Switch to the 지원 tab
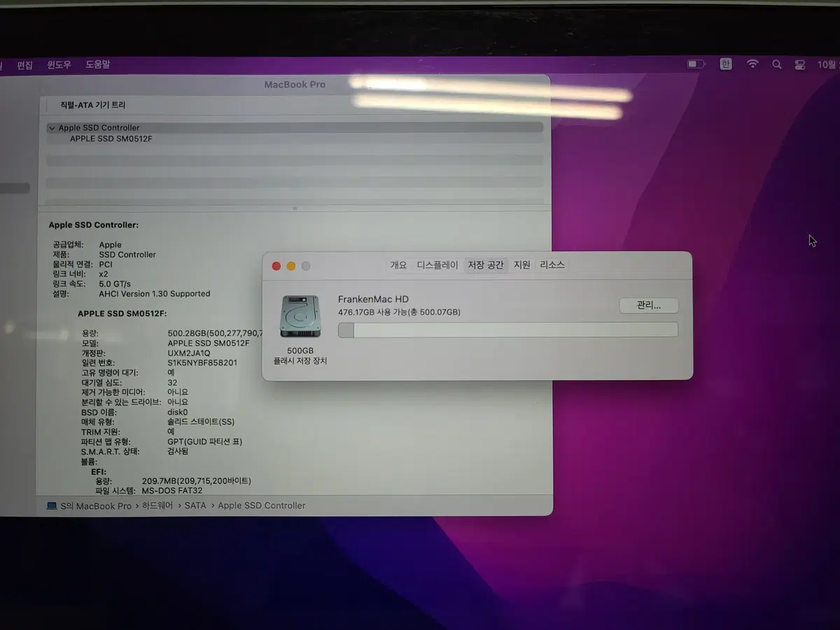The height and width of the screenshot is (630, 840). point(522,265)
